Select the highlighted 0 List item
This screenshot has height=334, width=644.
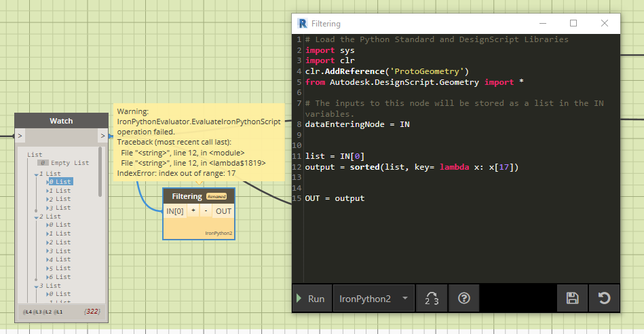(x=62, y=182)
